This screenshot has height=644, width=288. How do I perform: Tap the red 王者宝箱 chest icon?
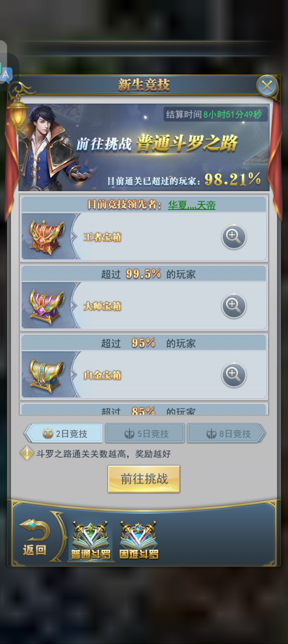coord(47,236)
